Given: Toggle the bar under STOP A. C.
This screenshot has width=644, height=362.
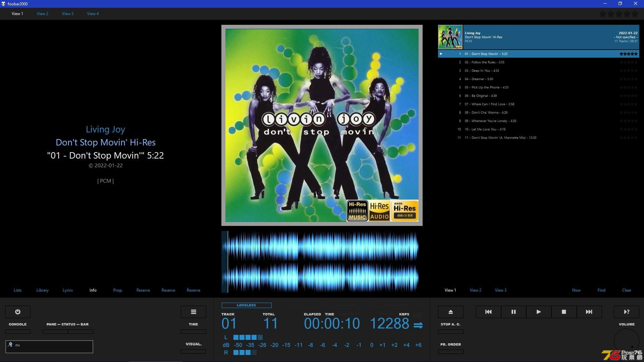Looking at the screenshot, I should (x=451, y=331).
